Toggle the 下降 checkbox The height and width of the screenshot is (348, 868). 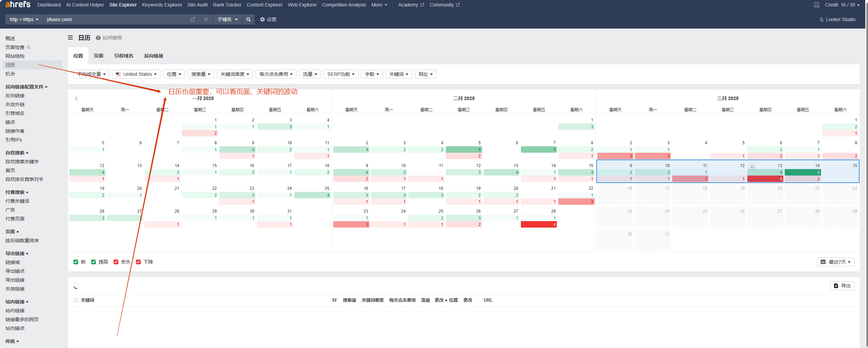pyautogui.click(x=138, y=262)
